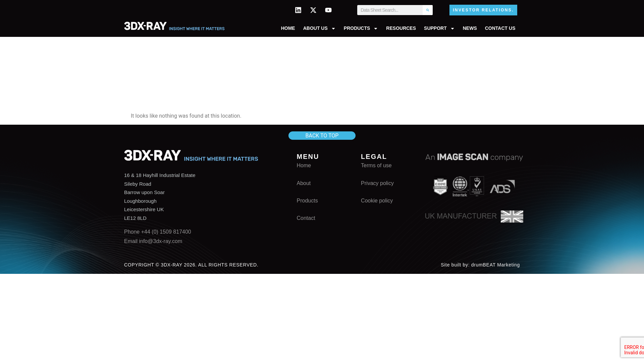Go to Home in the top navigation
644x362 pixels.
coord(288,28)
